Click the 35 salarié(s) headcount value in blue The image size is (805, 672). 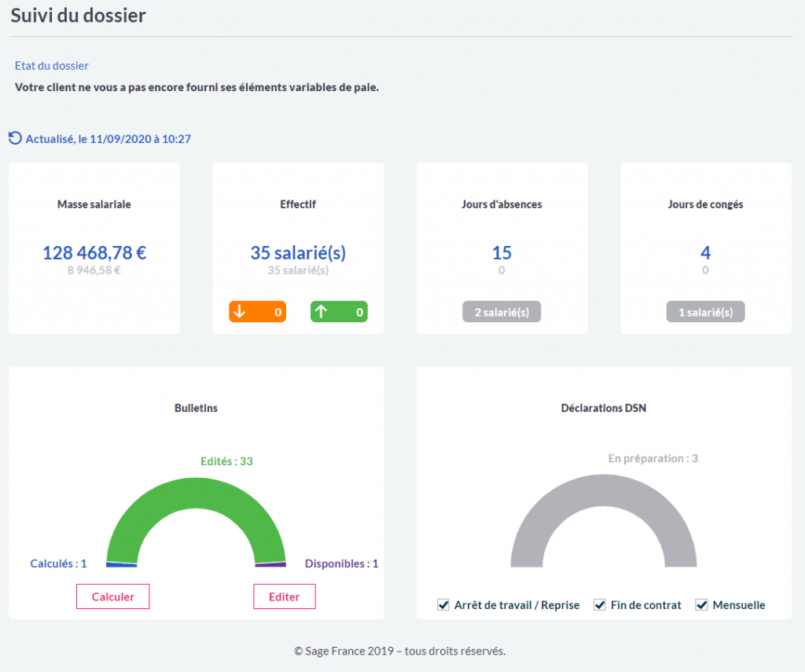[x=298, y=252]
